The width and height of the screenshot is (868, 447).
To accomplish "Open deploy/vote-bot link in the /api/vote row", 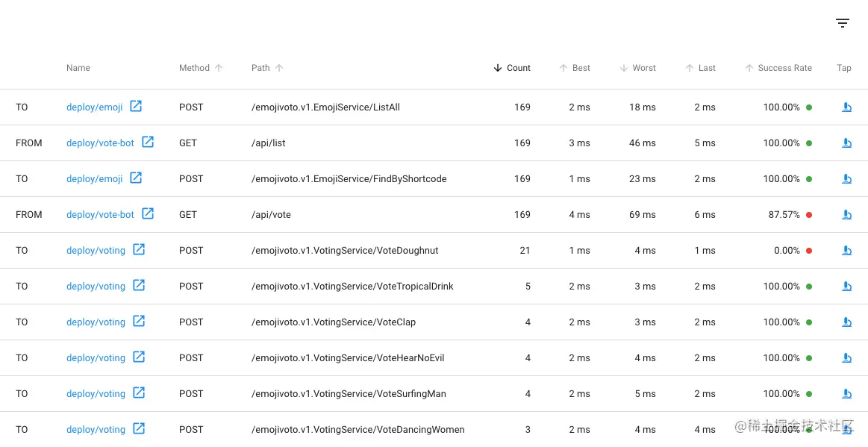I will pyautogui.click(x=100, y=215).
